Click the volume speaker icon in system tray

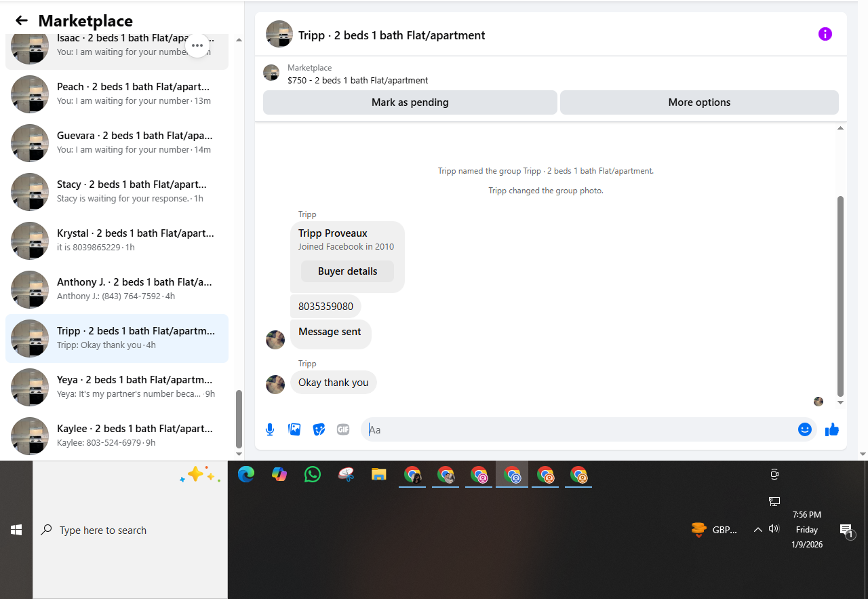click(774, 529)
